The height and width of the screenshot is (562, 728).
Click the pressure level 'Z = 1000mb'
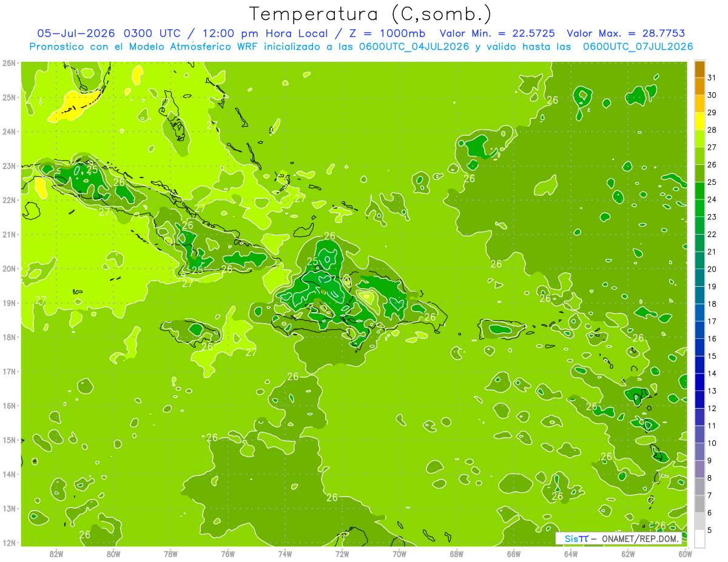[387, 33]
